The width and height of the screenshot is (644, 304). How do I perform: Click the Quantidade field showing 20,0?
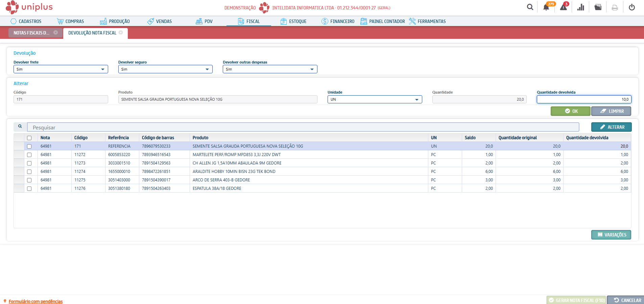[x=479, y=99]
